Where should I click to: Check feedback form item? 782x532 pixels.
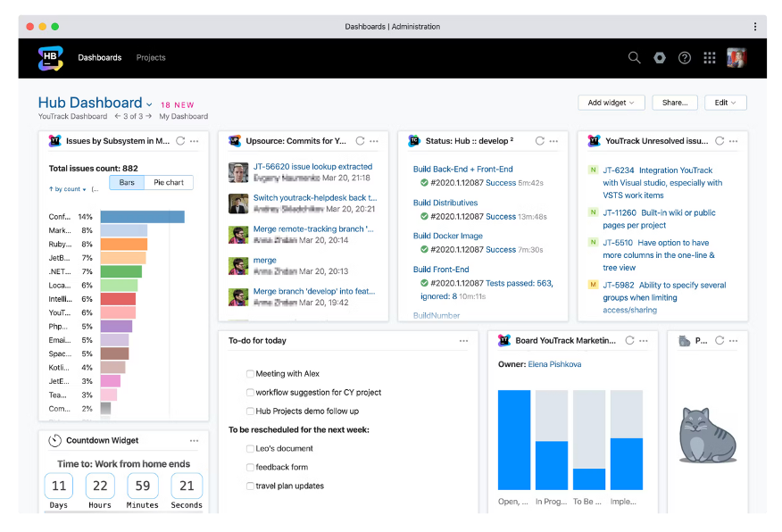[x=250, y=467]
